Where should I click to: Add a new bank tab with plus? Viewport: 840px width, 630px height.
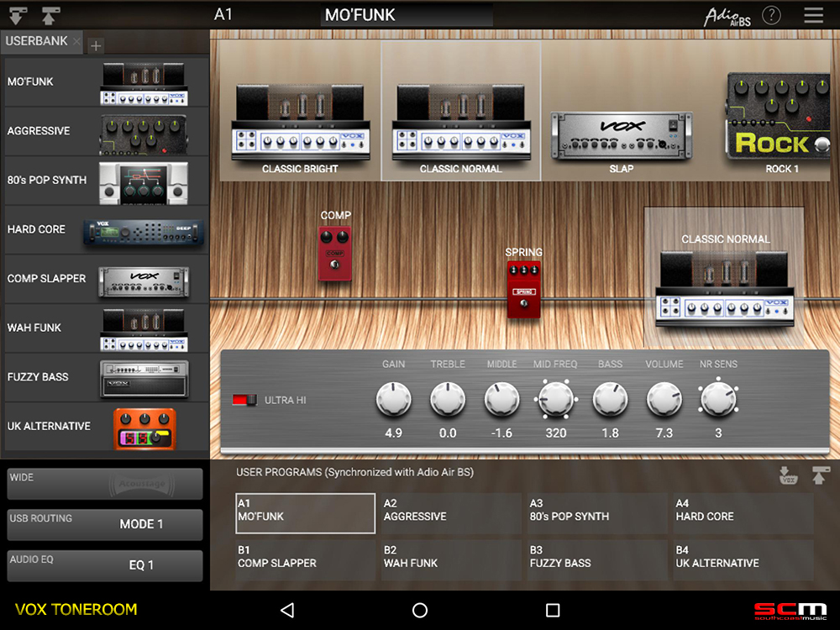(x=96, y=46)
